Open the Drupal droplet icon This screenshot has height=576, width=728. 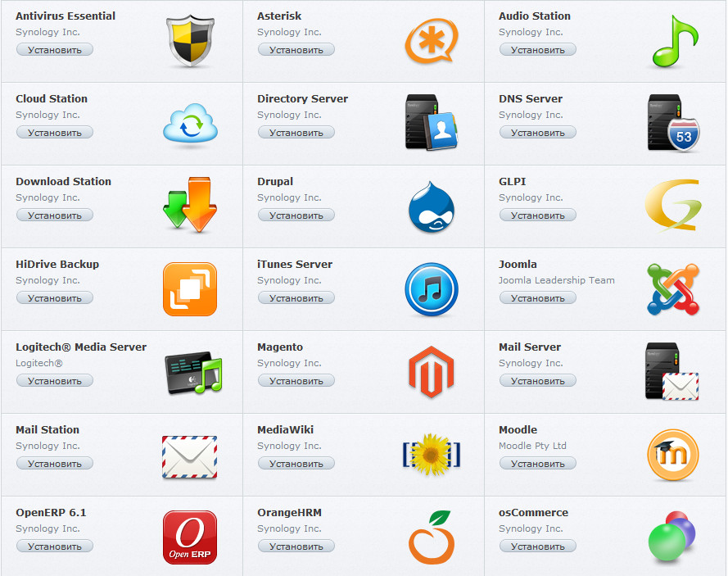tap(432, 206)
